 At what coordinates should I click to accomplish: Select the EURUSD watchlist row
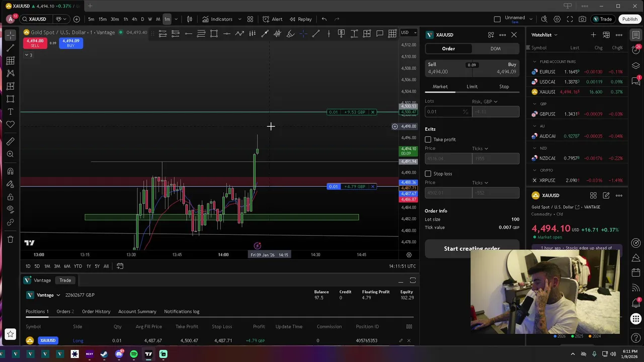tap(576, 72)
